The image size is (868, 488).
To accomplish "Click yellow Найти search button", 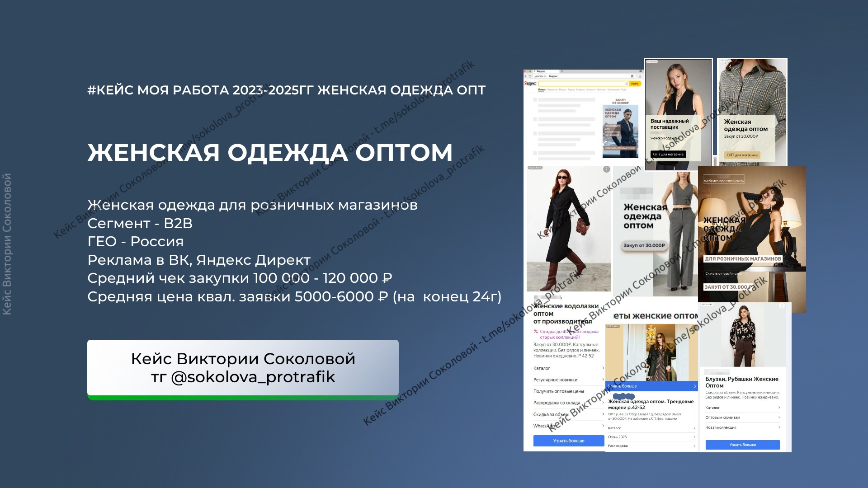I will coord(635,84).
